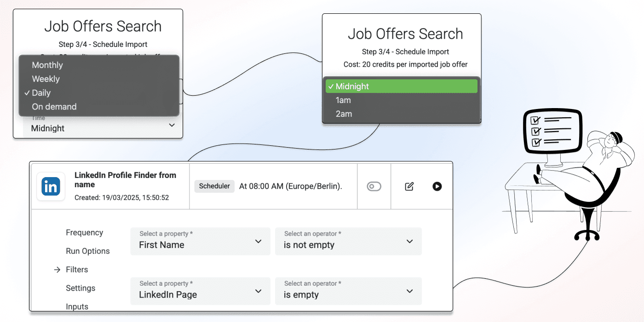This screenshot has width=644, height=322.
Task: Click the checkmark beside Midnight option
Action: tap(331, 86)
